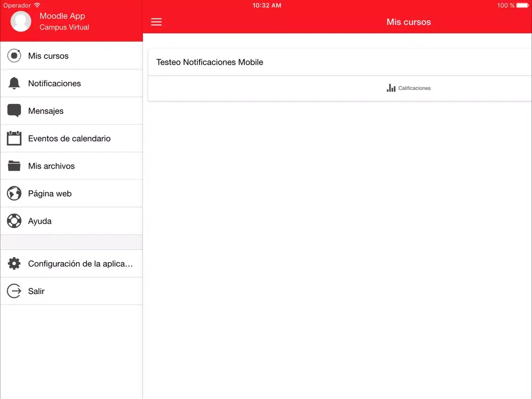Click the Operador carrier label
Viewport: 532px width, 399px height.
[x=17, y=6]
